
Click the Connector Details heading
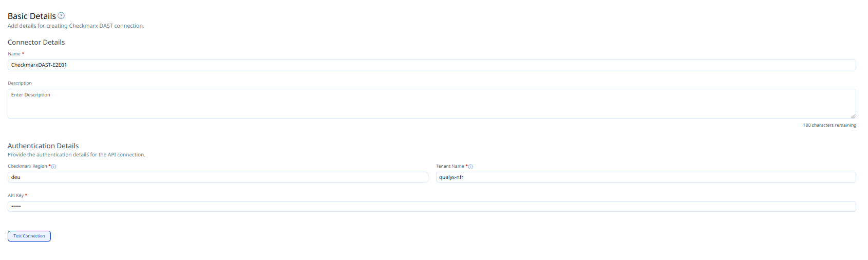36,43
